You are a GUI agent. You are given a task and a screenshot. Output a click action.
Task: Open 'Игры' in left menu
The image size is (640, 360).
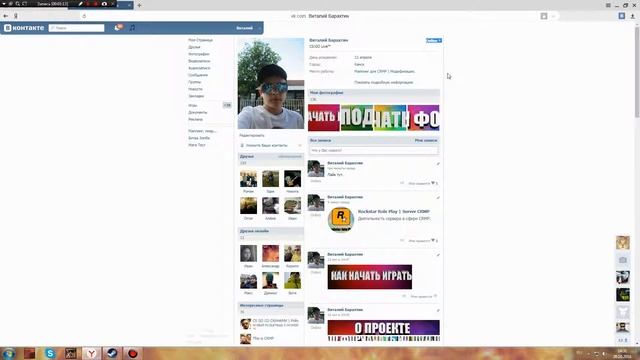(x=193, y=105)
